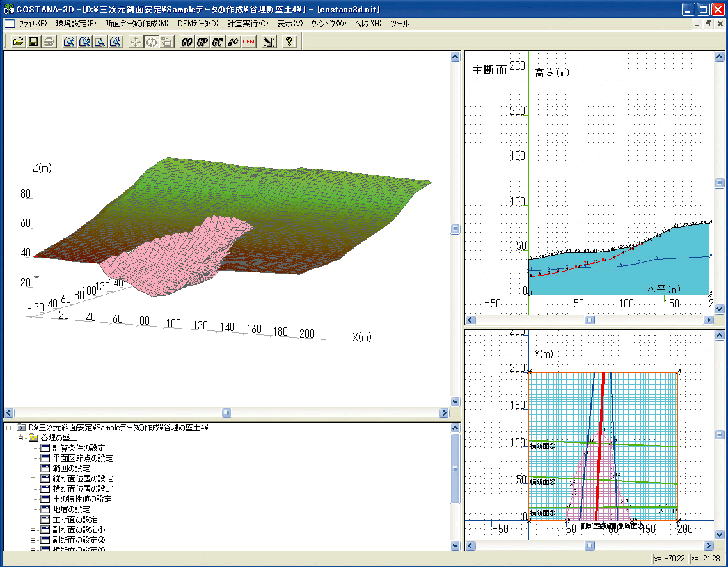Viewport: 728px width, 567px height.
Task: Select 計算条件の設定 in the tree
Action: coord(79,448)
